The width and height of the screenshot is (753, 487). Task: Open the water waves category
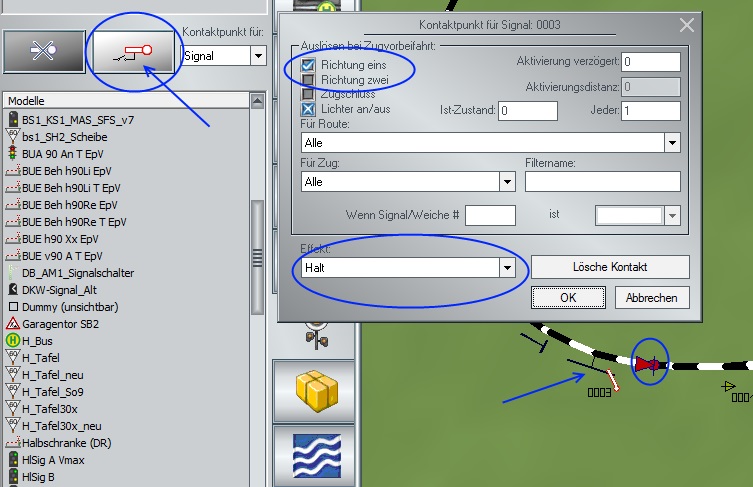314,453
